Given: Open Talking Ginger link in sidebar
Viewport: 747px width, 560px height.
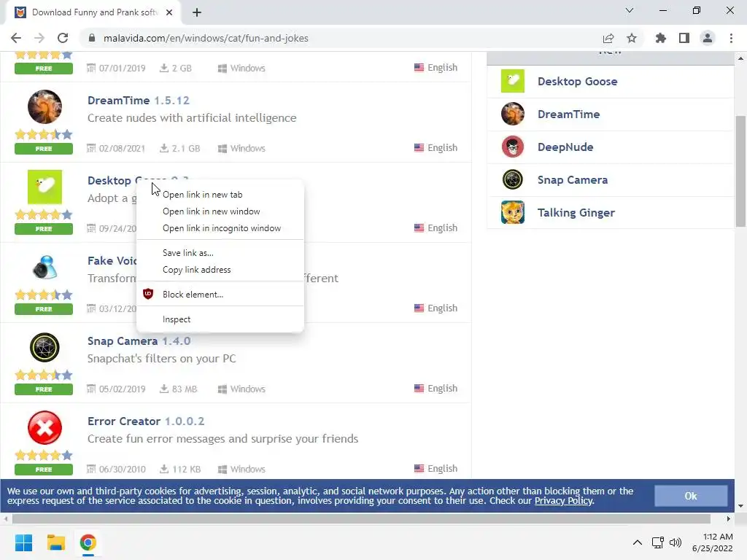Looking at the screenshot, I should 576,213.
